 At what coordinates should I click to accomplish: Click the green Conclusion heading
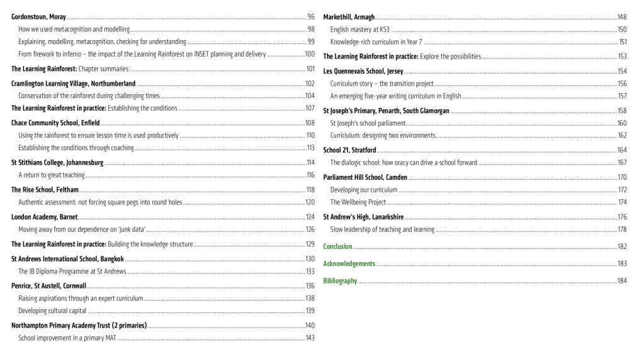(x=337, y=246)
